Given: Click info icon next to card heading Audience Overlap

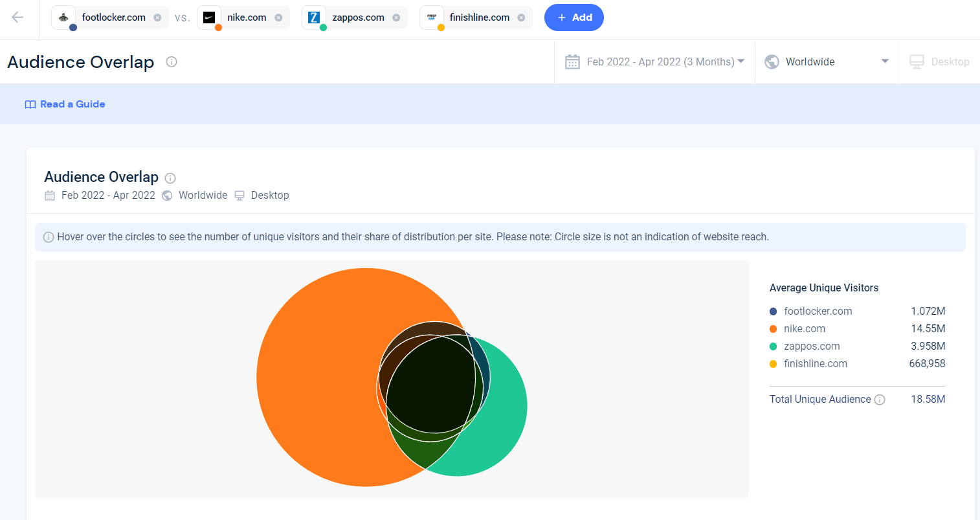Looking at the screenshot, I should [x=170, y=178].
